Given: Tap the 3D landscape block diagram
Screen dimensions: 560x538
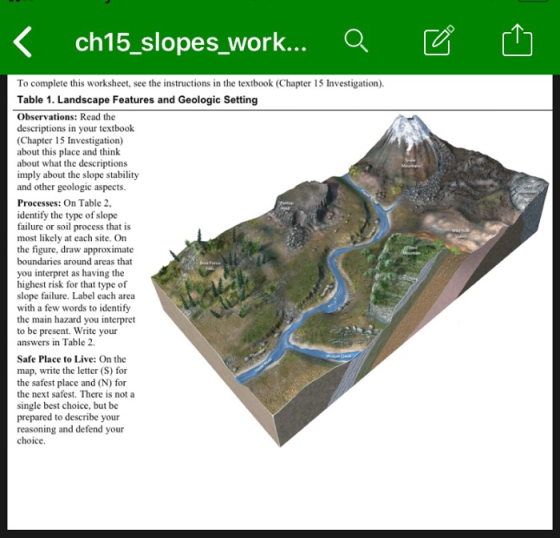Looking at the screenshot, I should click(x=350, y=280).
